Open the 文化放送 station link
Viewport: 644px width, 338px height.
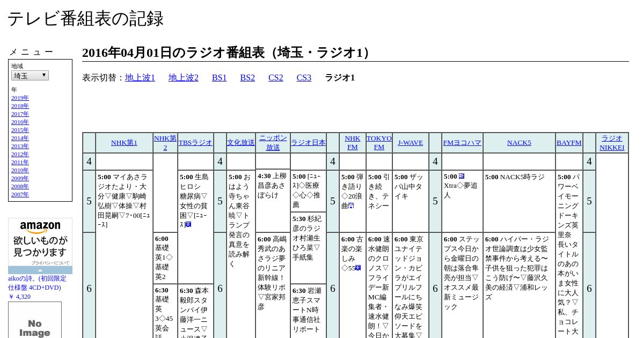coord(241,143)
